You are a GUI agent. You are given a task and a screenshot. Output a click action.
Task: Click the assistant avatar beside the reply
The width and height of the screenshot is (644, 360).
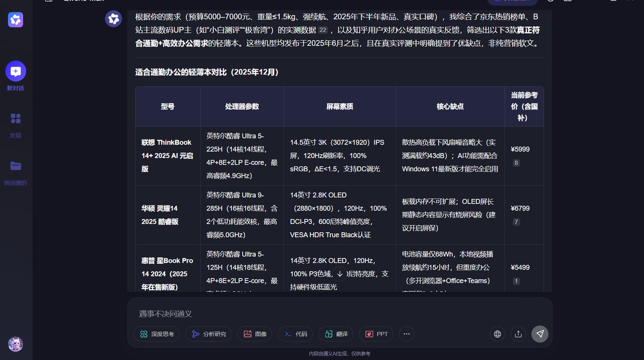(x=114, y=19)
